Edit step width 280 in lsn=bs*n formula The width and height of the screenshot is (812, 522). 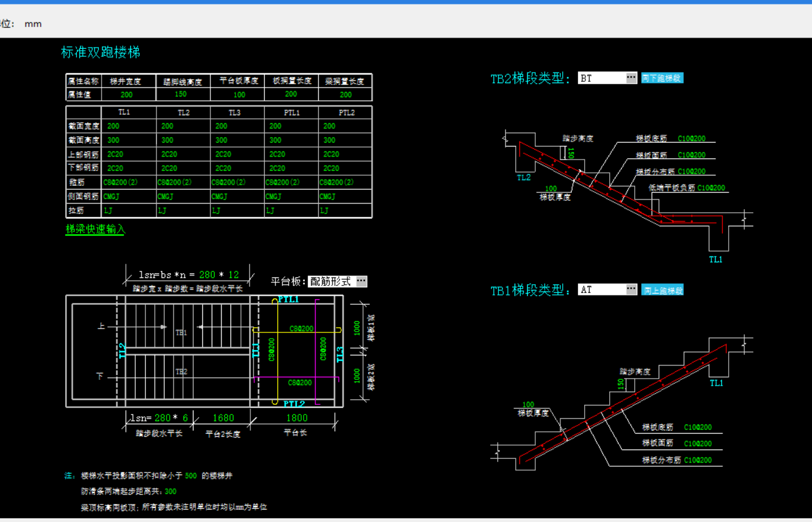[x=207, y=275]
